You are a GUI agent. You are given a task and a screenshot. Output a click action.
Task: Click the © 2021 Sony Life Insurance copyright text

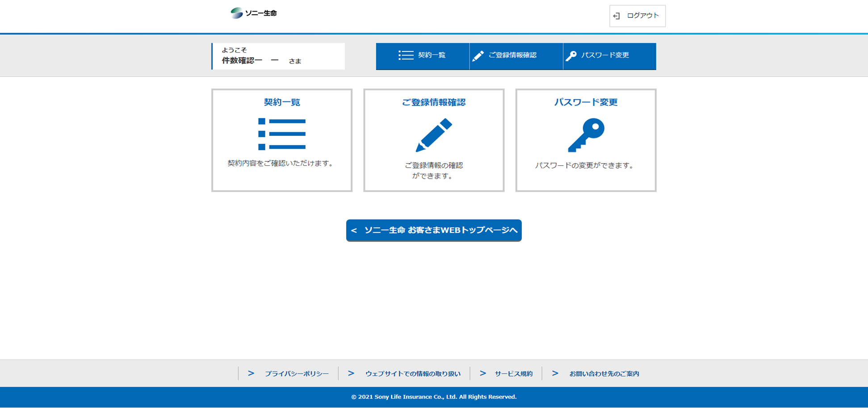434,397
